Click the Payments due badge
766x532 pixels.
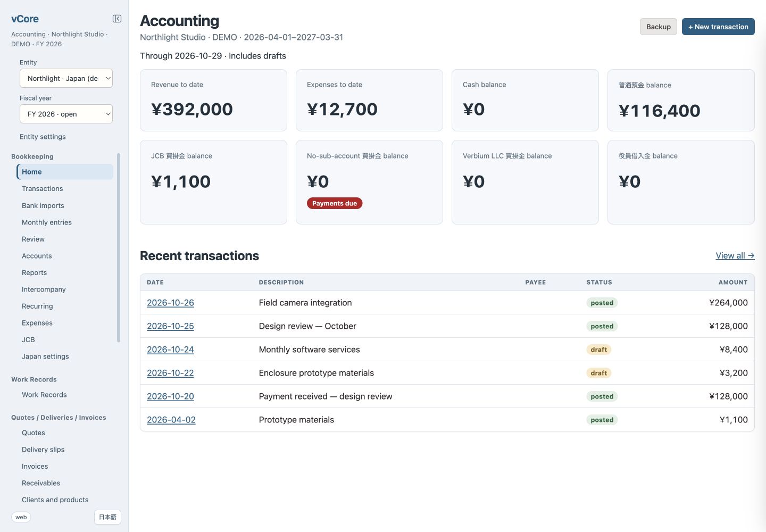[335, 203]
